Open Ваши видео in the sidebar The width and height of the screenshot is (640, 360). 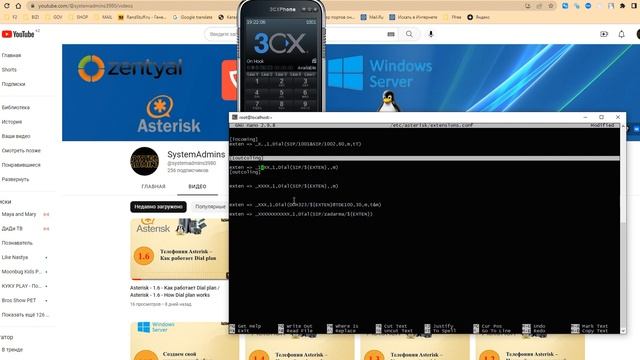coord(16,136)
